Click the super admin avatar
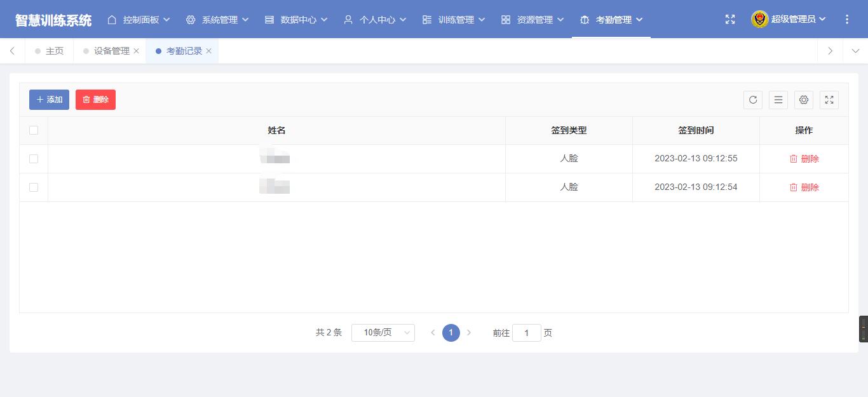Image resolution: width=868 pixels, height=397 pixels. click(759, 20)
